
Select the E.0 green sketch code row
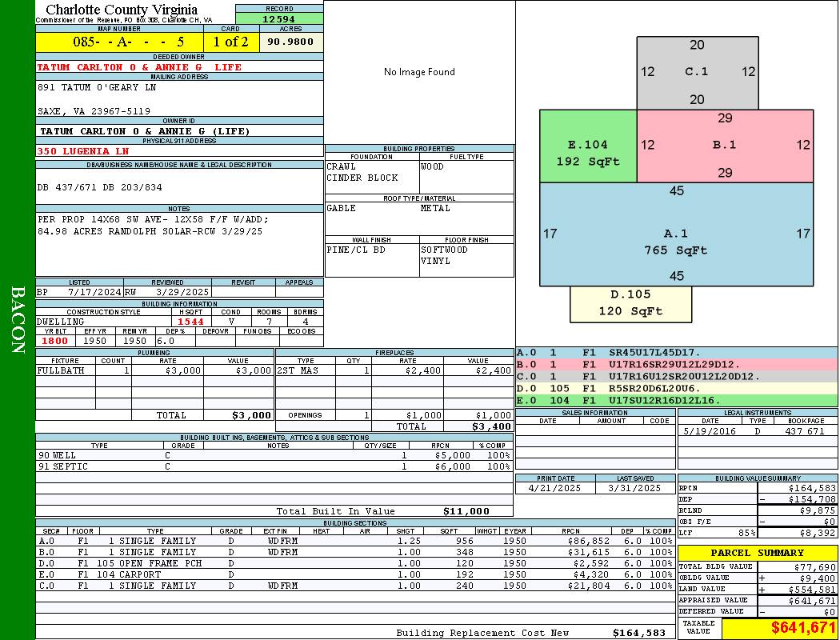tap(677, 401)
